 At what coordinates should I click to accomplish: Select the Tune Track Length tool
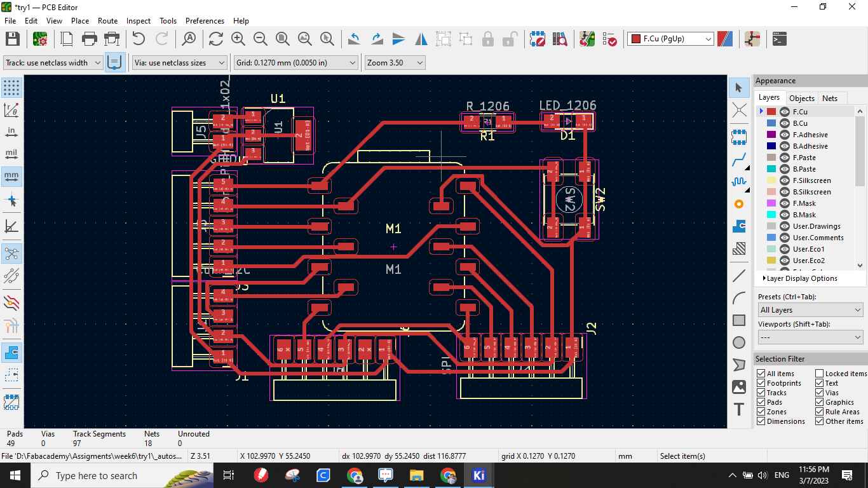click(x=739, y=181)
